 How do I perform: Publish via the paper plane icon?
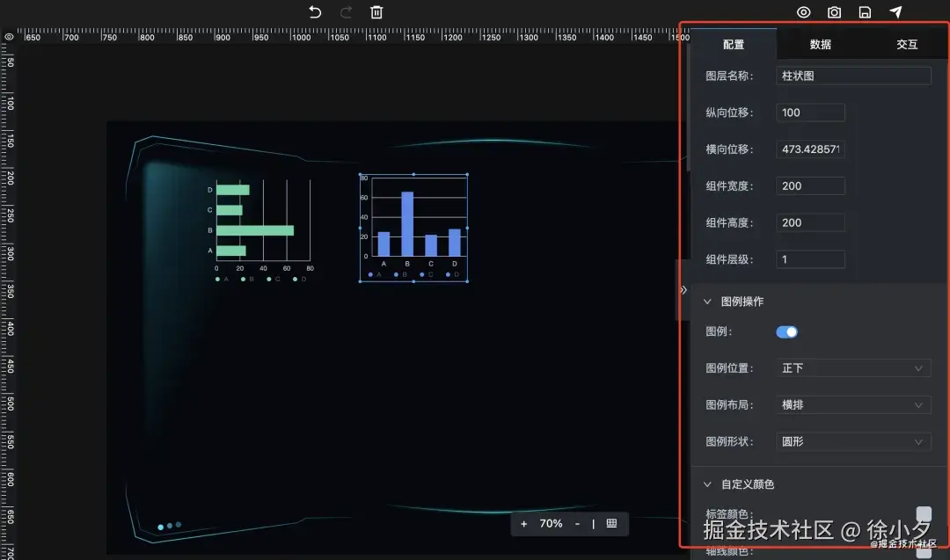[x=895, y=12]
